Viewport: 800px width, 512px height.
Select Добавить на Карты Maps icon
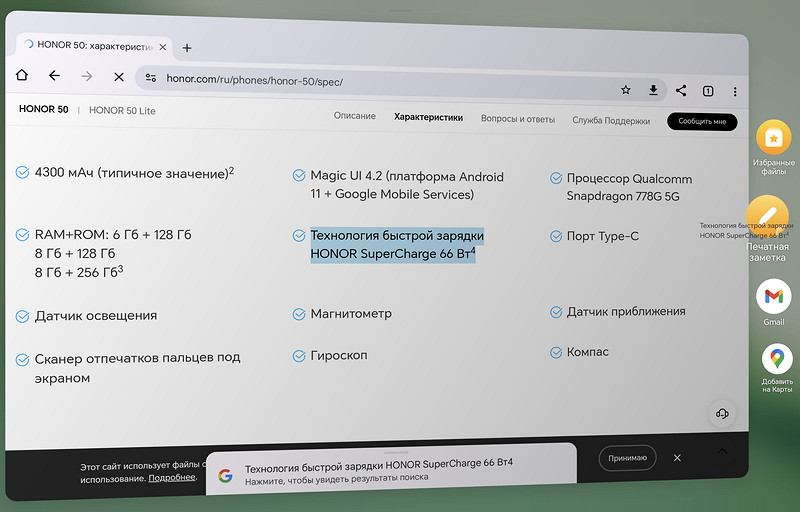(x=777, y=359)
